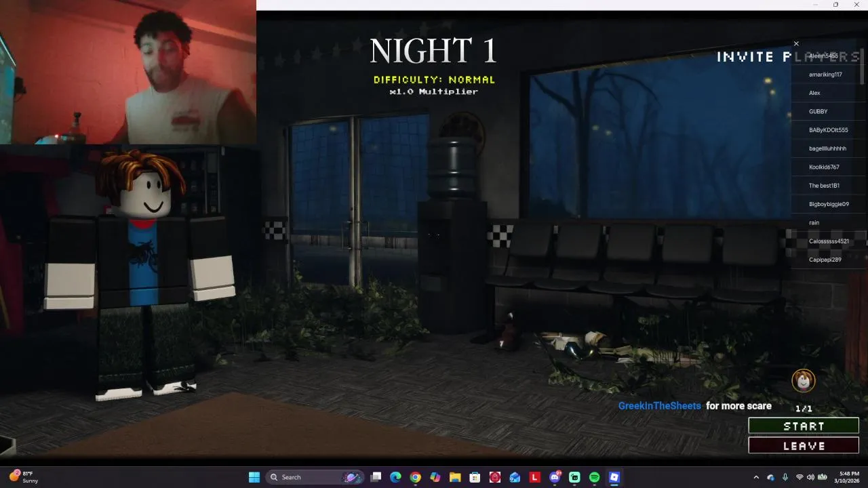868x488 pixels.
Task: Launch Microsoft Edge from the taskbar
Action: pyautogui.click(x=395, y=477)
